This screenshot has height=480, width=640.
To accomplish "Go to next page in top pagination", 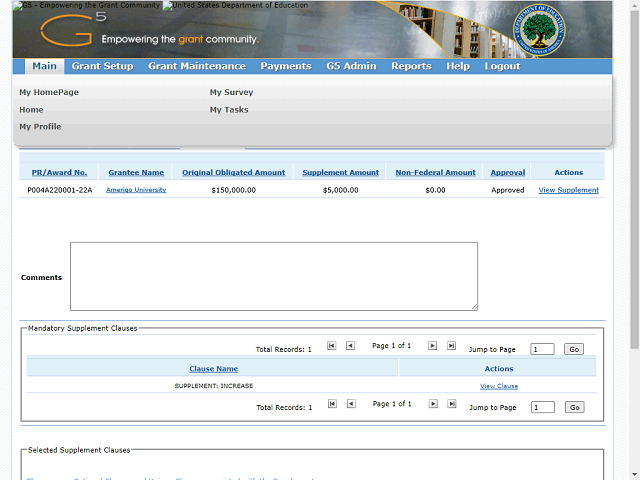I will tap(432, 346).
